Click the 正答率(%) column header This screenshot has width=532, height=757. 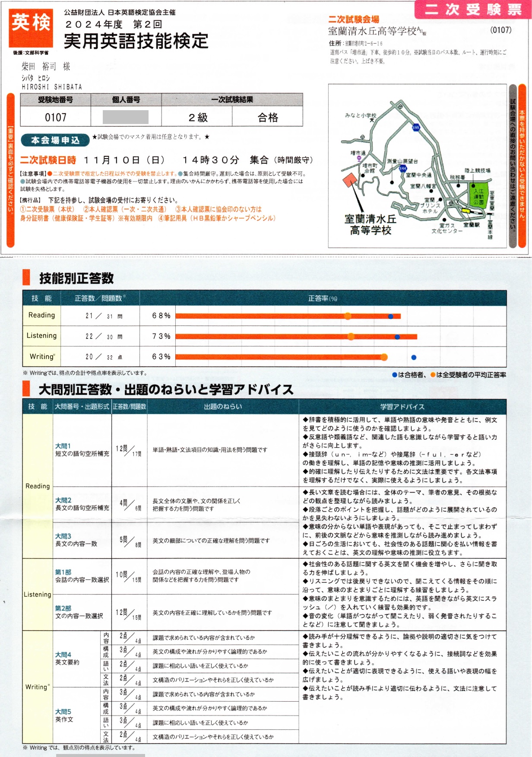point(323,298)
